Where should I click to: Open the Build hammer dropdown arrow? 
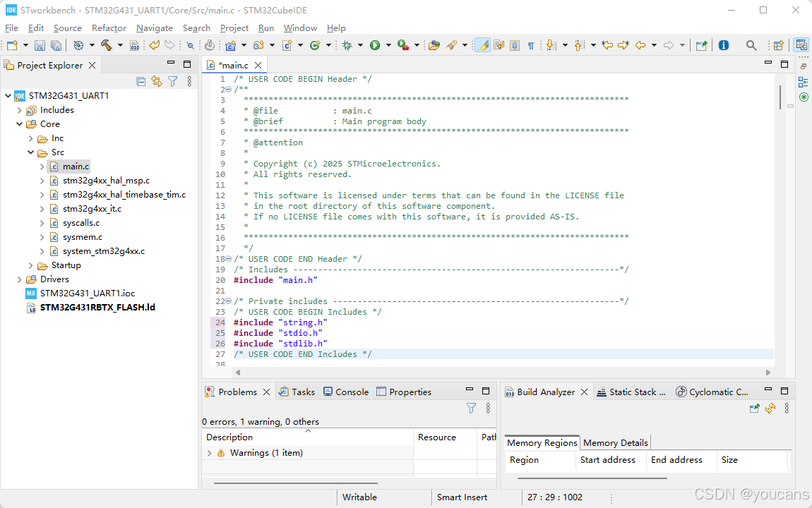point(120,46)
